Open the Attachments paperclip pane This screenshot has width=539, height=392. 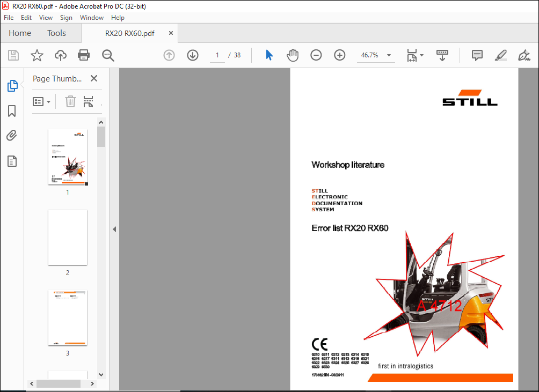point(12,136)
